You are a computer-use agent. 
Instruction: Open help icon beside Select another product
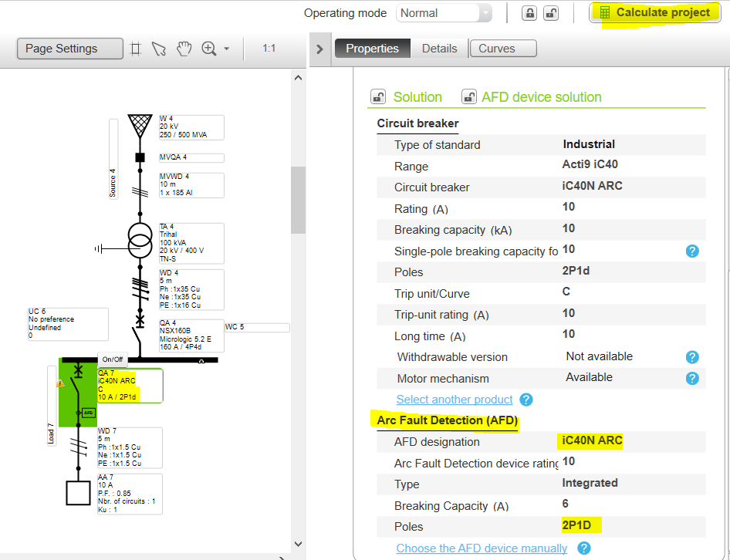[526, 400]
